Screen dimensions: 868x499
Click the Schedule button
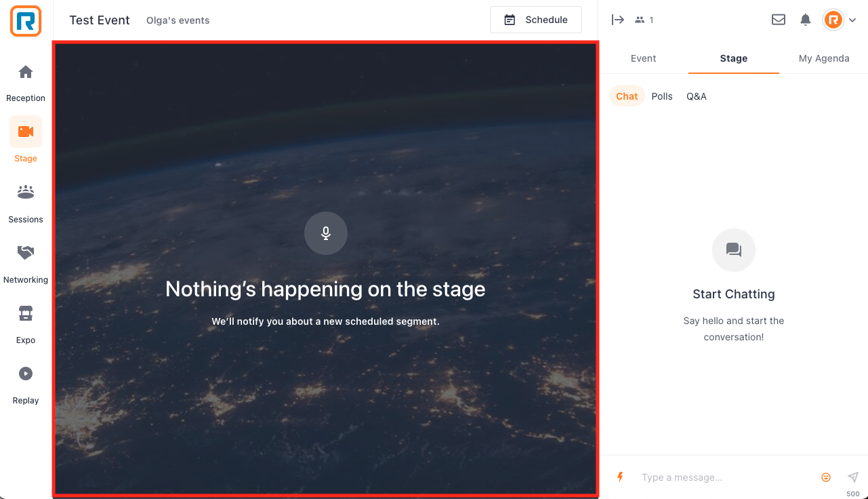coord(536,20)
